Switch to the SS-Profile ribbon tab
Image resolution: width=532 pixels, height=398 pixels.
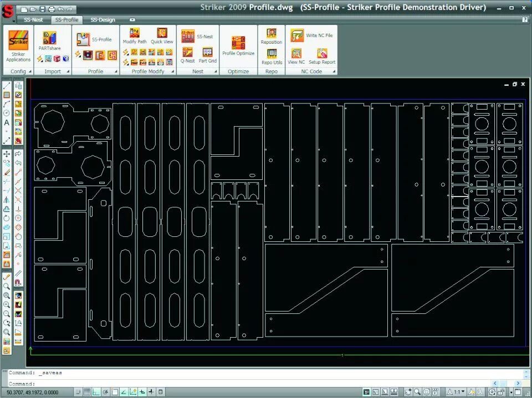click(67, 20)
